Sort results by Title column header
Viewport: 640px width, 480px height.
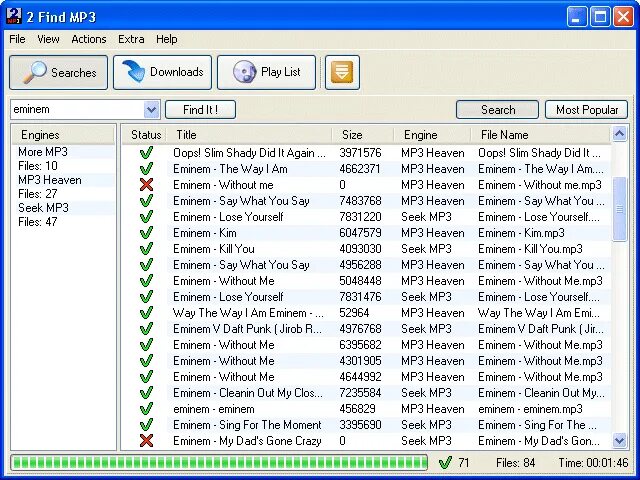(x=250, y=135)
